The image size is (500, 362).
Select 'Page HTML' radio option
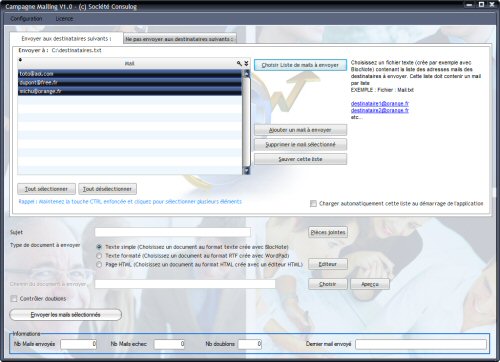[x=99, y=264]
